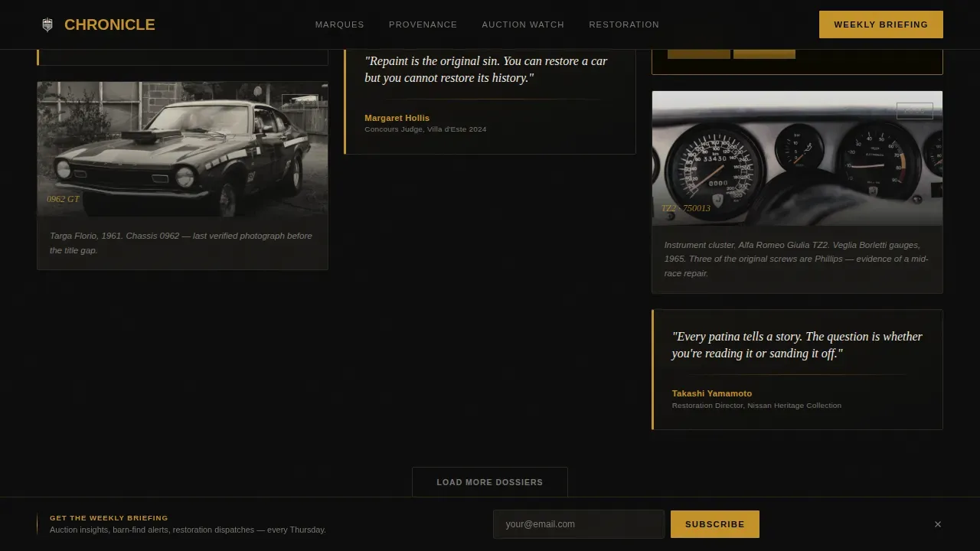
Task: Select the Takashi Yamamoto author name
Action: (712, 393)
